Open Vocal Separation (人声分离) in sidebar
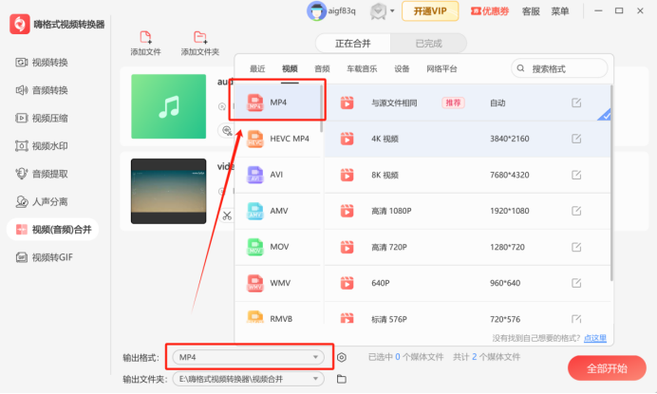The image size is (657, 394). pyautogui.click(x=41, y=202)
